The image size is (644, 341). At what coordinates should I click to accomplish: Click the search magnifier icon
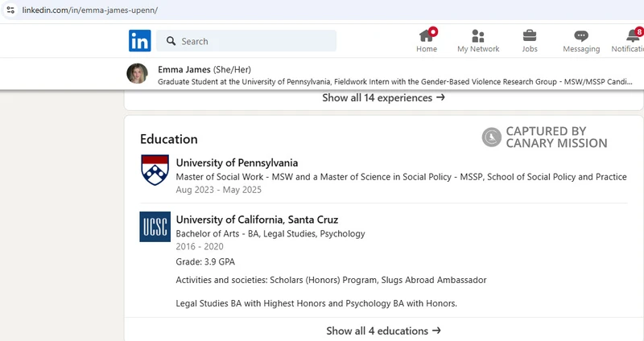pyautogui.click(x=171, y=41)
